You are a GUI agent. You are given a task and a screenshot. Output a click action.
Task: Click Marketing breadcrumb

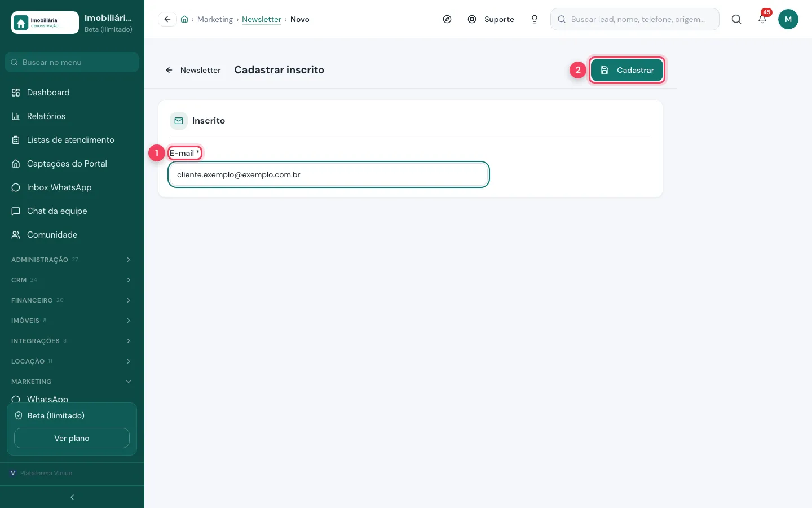pyautogui.click(x=215, y=19)
